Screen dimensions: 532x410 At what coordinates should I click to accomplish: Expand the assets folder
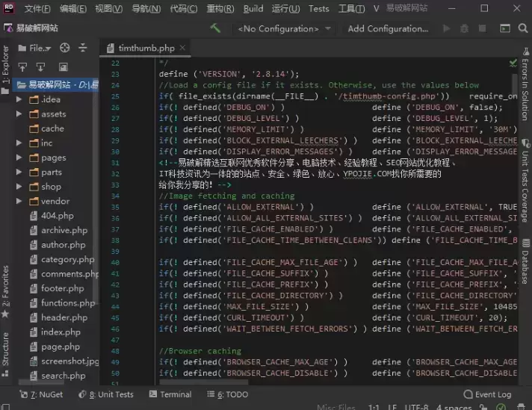(19, 114)
